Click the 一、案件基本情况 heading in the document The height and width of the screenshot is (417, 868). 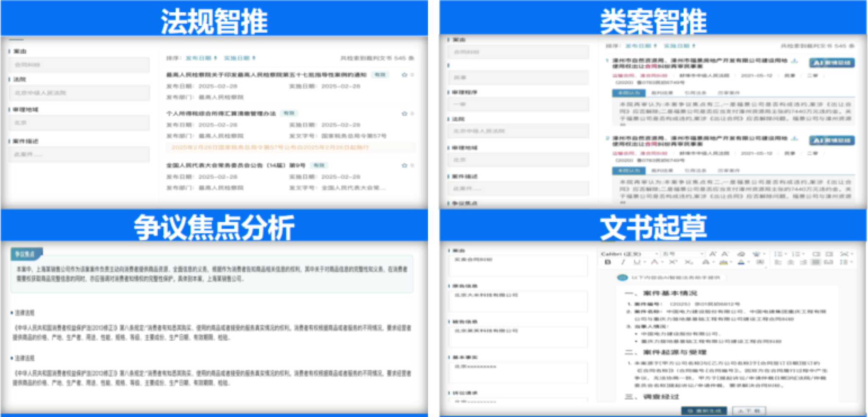[661, 293]
